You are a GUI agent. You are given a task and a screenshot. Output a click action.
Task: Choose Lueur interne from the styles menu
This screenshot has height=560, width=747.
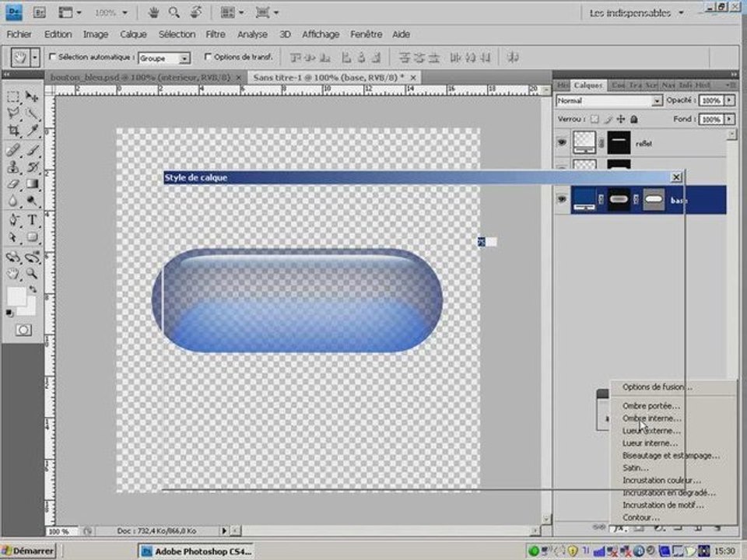(650, 443)
